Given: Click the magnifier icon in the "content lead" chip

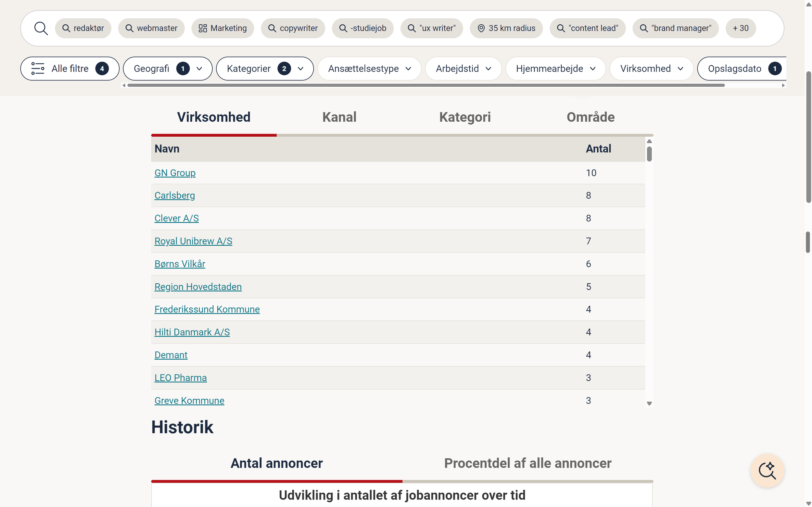Looking at the screenshot, I should (x=561, y=28).
